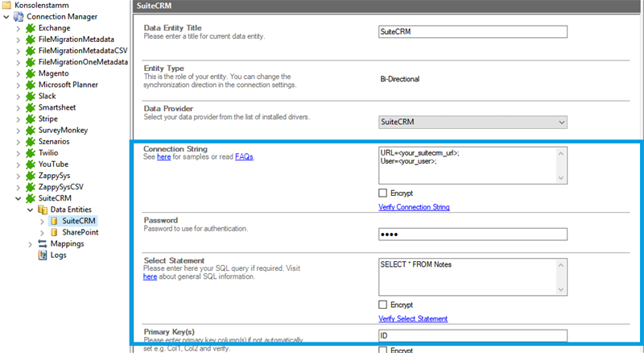Toggle Encrypt checkbox below Primary Key field
644x353 pixels.
coord(382,350)
